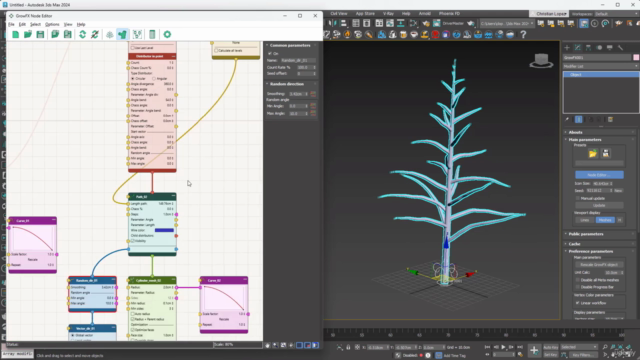Click the green gear settings icon

click(167, 34)
